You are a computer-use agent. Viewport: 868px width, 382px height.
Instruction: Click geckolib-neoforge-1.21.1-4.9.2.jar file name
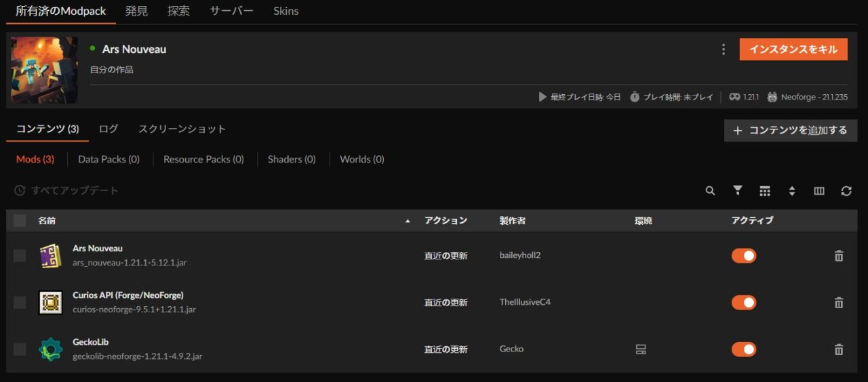point(138,356)
